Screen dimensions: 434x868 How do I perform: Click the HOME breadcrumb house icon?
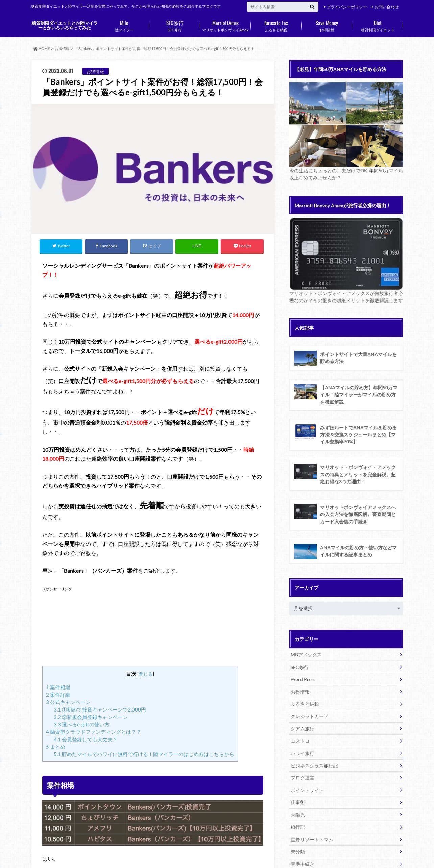point(35,49)
